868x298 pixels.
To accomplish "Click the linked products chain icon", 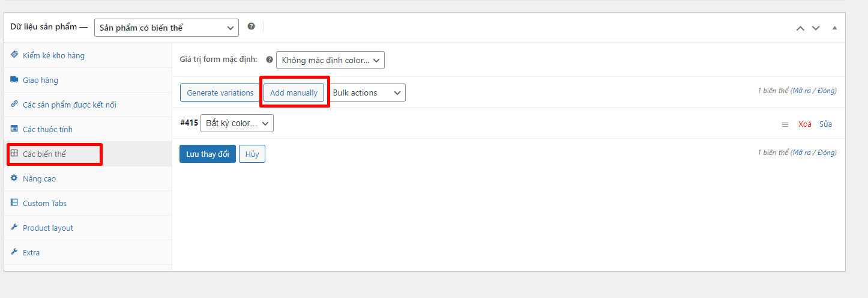I will coord(14,104).
